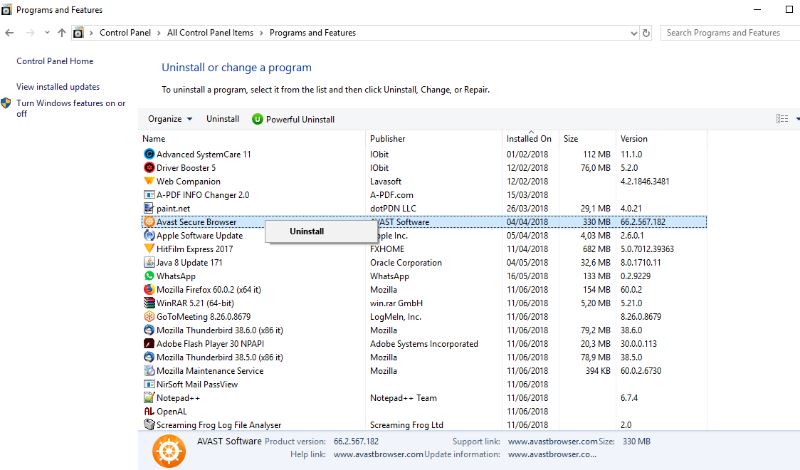The height and width of the screenshot is (470, 800).
Task: Click the All Control Panel Items breadcrumb
Action: (210, 33)
